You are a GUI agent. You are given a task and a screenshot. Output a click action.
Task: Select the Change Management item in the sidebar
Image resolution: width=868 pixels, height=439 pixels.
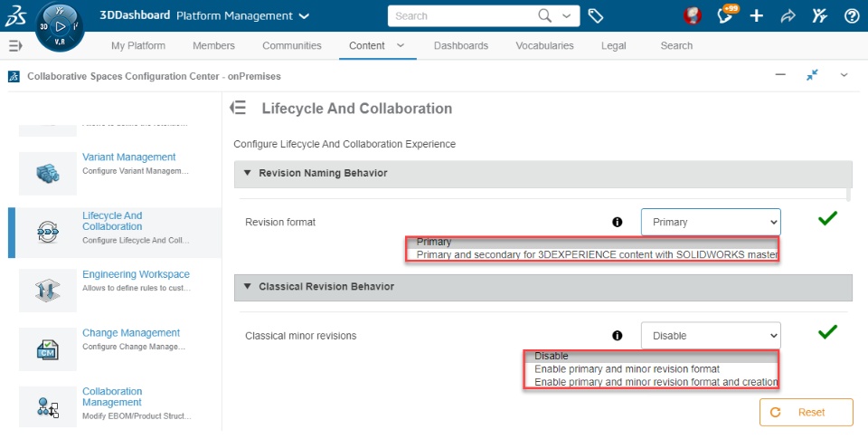pyautogui.click(x=130, y=333)
